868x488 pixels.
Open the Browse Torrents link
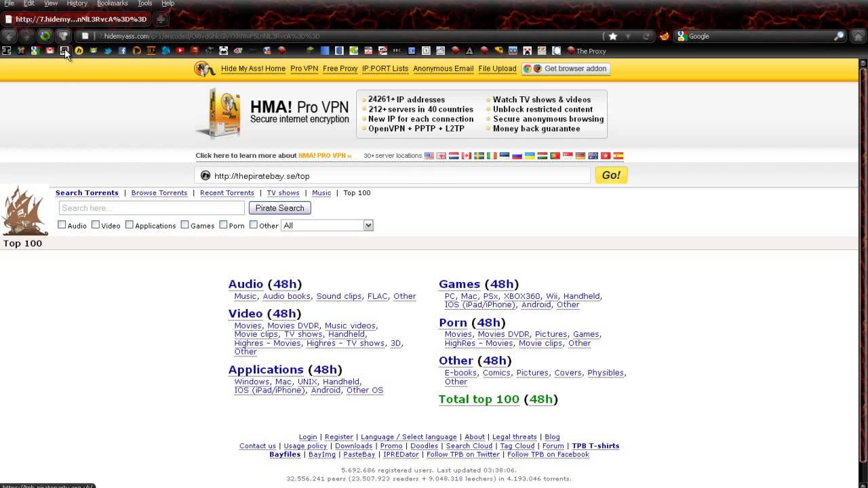tap(159, 193)
